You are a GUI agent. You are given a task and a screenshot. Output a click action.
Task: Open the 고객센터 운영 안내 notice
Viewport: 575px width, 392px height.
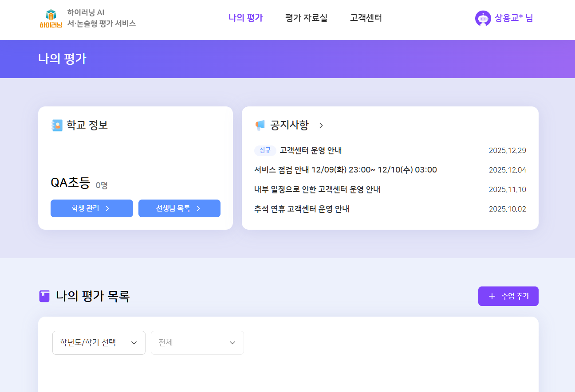(x=311, y=151)
